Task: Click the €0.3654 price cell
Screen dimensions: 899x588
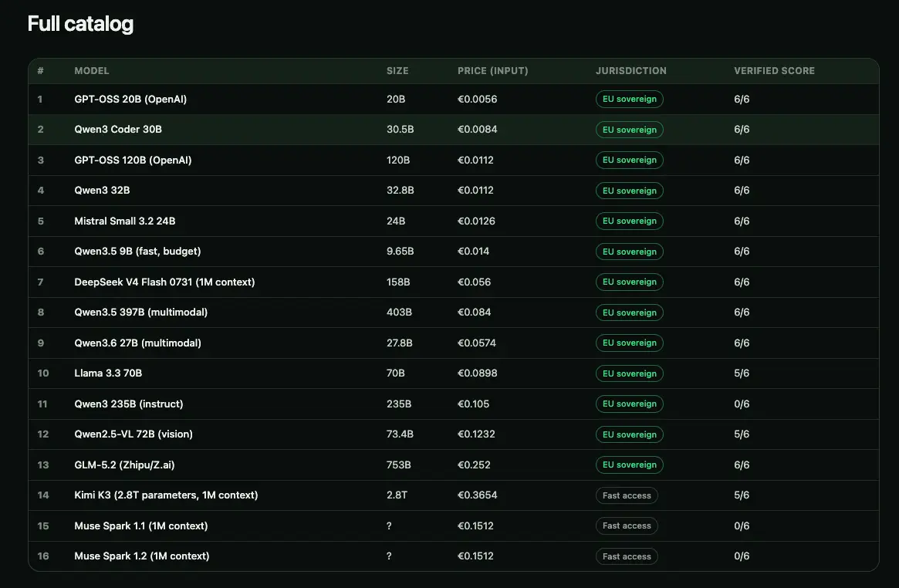Action: pos(477,495)
